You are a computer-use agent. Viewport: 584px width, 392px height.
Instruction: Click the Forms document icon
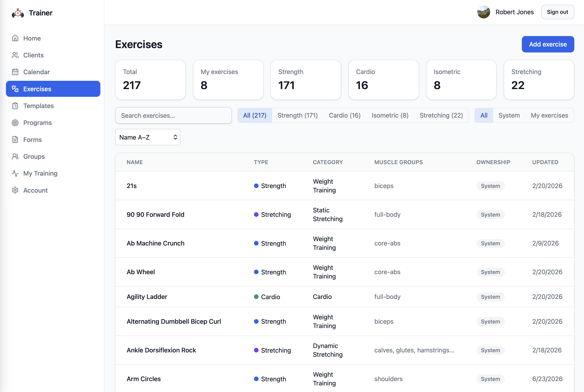click(15, 140)
